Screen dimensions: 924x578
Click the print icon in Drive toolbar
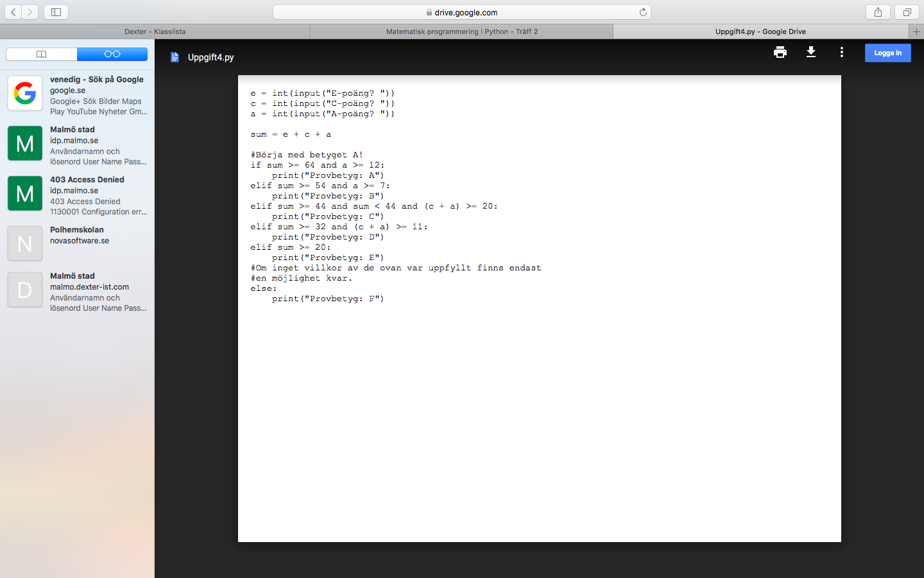point(780,53)
